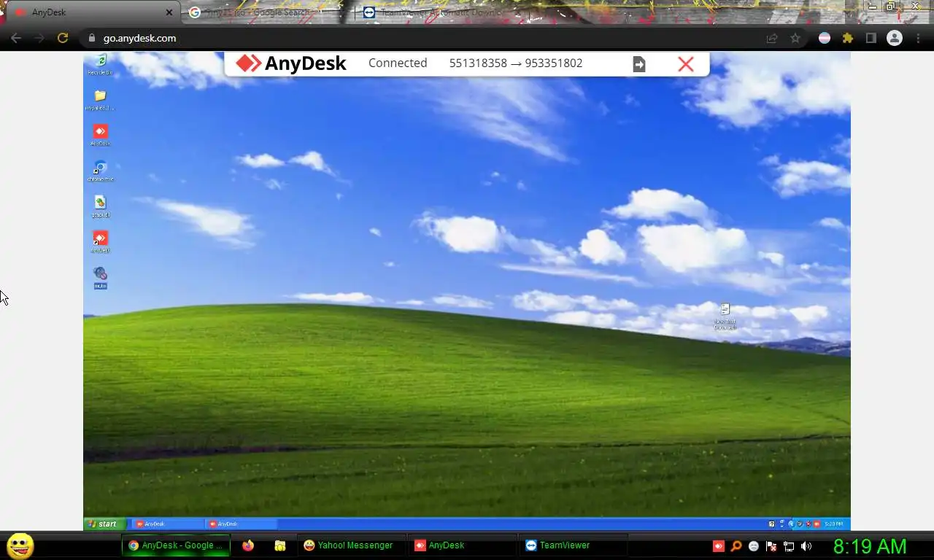934x560 pixels.
Task: Open the browser profile avatar
Action: click(x=895, y=38)
